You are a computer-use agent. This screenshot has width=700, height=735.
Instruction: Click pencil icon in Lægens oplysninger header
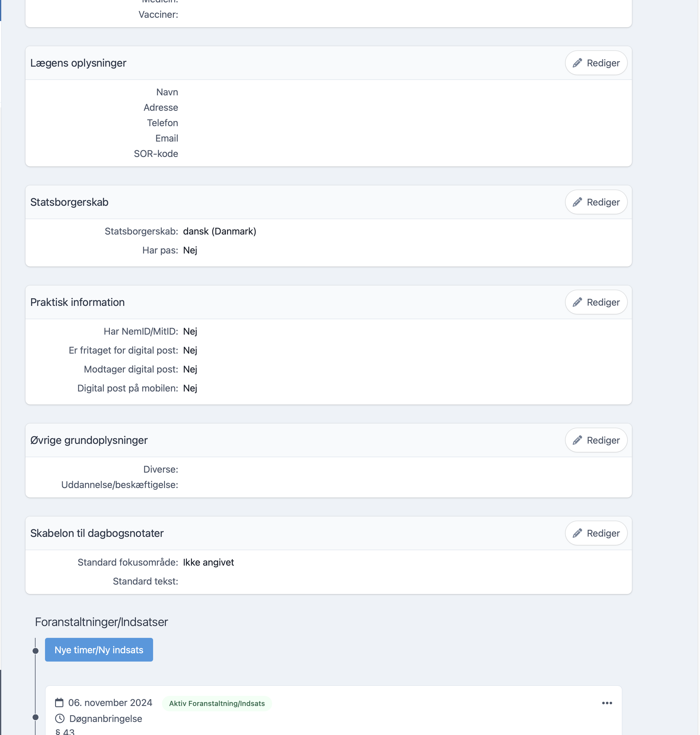click(577, 63)
